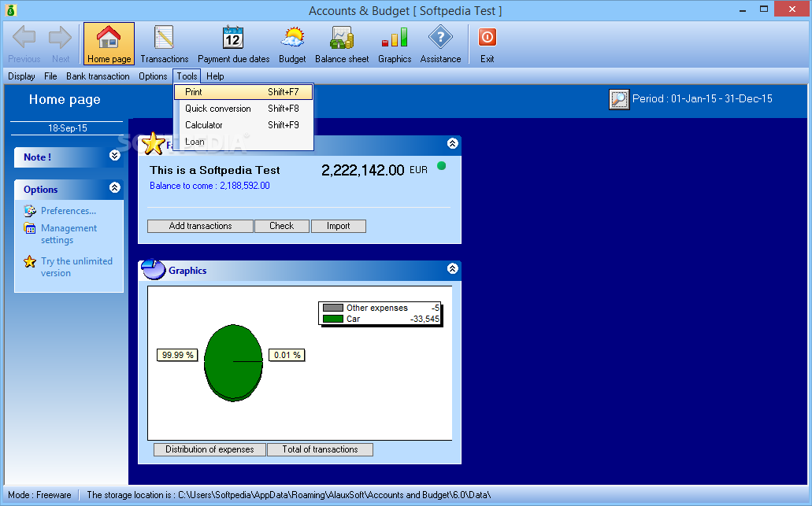Click the 99.99 % chart label
Image resolution: width=812 pixels, height=506 pixels.
coord(178,355)
